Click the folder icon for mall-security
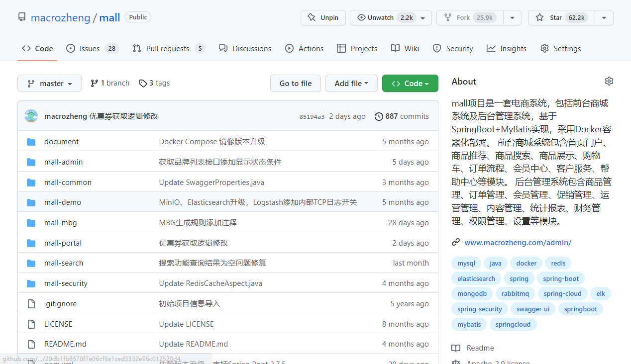 [x=31, y=283]
